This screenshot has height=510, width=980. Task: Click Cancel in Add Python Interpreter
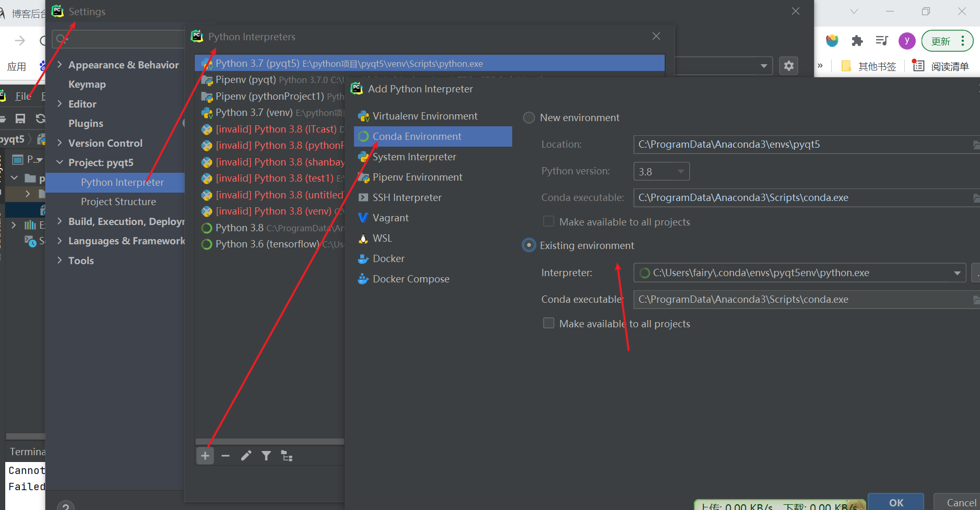pyautogui.click(x=958, y=502)
